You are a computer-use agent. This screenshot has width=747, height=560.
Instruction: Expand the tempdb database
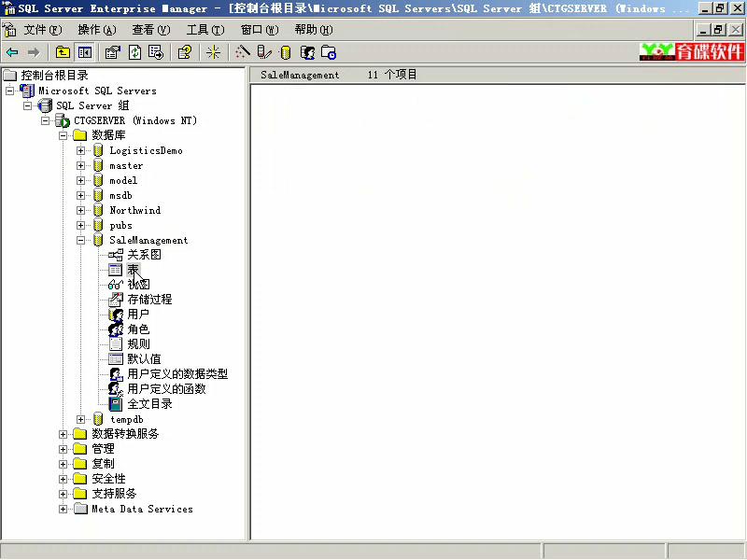click(x=81, y=419)
